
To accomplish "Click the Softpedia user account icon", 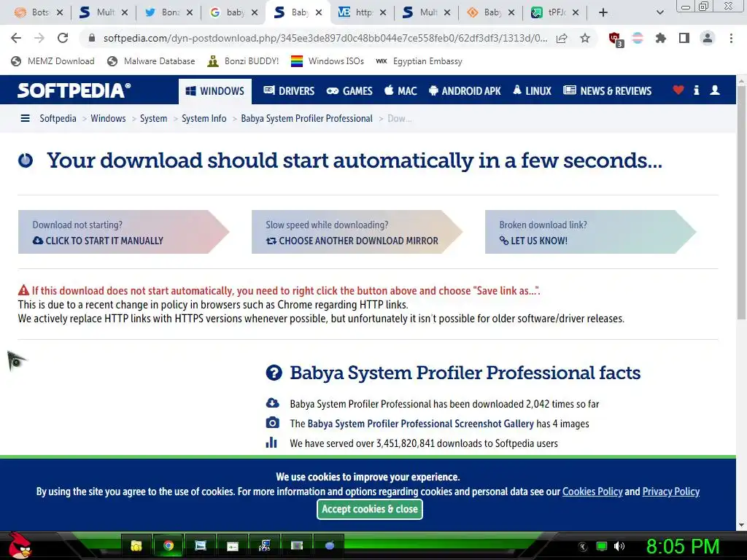I will [x=715, y=90].
